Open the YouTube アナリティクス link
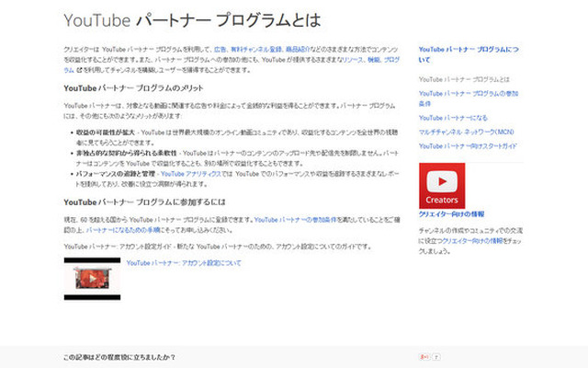The image size is (588, 368). coord(191,174)
